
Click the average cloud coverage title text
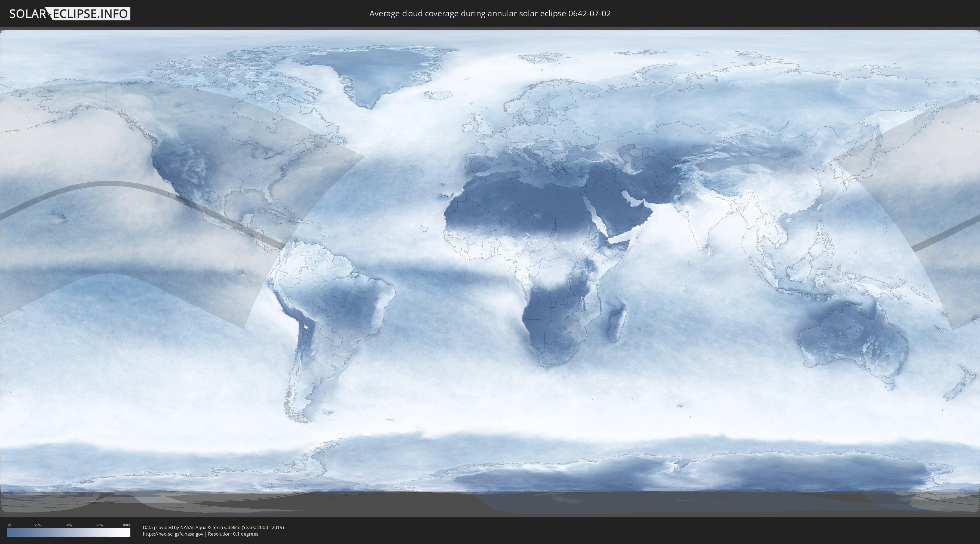click(490, 14)
